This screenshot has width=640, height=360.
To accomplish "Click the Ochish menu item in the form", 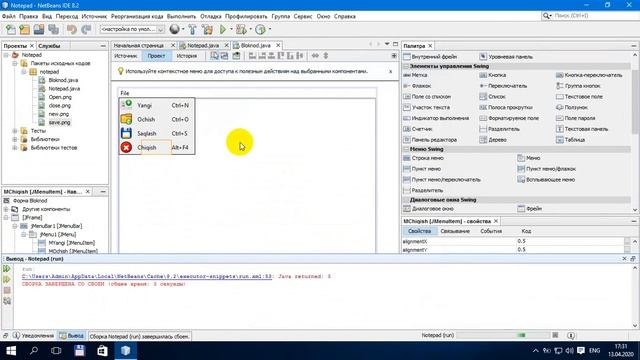I will pos(157,119).
